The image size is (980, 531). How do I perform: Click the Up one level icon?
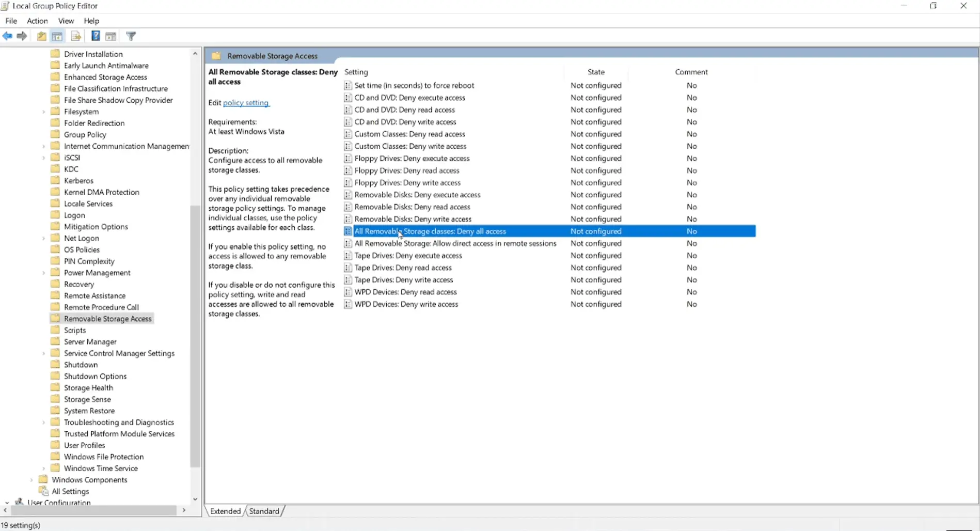(41, 36)
